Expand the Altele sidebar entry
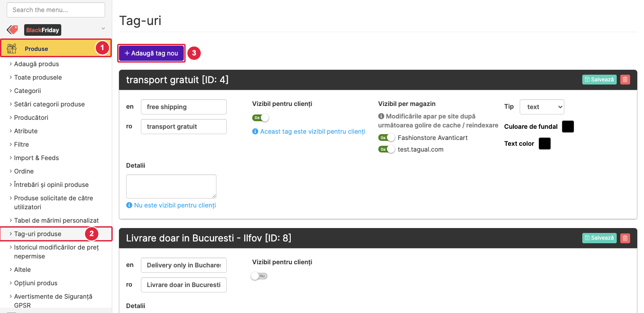This screenshot has width=644, height=313. [x=22, y=270]
